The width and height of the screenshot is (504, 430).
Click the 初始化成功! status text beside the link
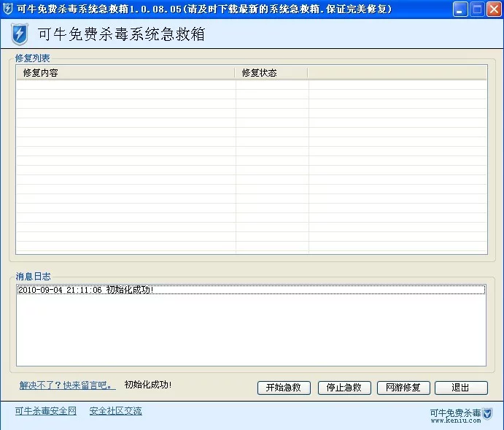pyautogui.click(x=148, y=385)
